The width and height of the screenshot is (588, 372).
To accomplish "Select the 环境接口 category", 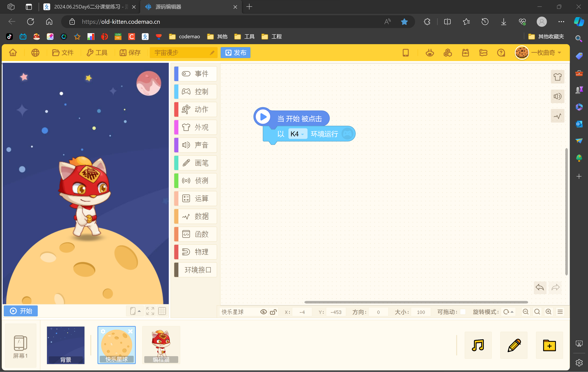I will [195, 269].
